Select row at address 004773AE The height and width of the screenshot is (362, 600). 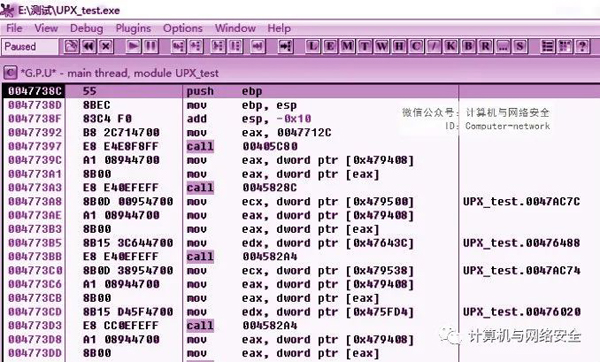point(300,215)
